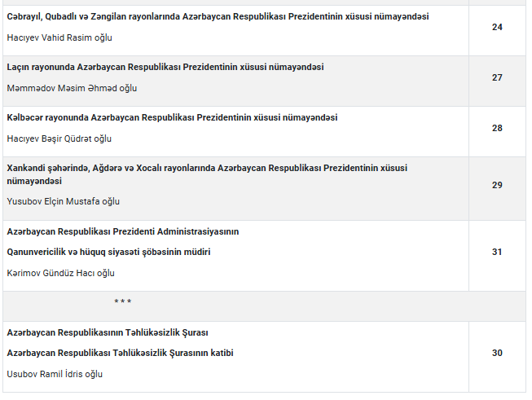Click the name Usubov Ramil İdris oğlu

(55, 374)
